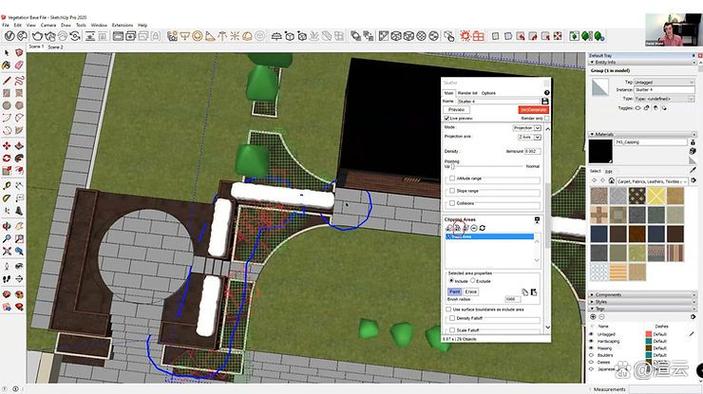Click the copy area icon beside Erase
The height and width of the screenshot is (394, 703).
(x=525, y=292)
